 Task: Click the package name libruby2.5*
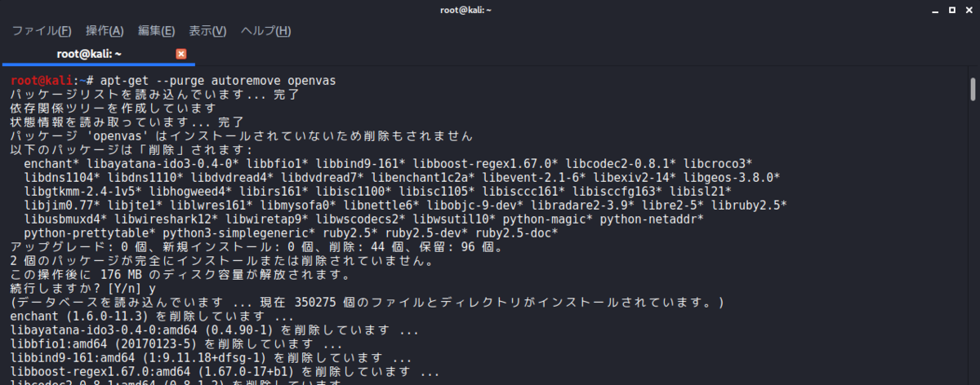[748, 205]
